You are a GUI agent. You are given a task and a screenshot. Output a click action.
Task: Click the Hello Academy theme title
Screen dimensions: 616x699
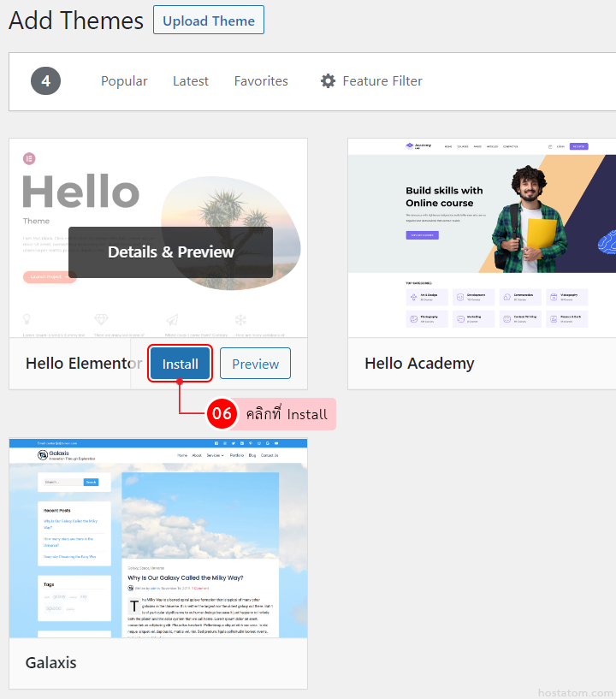click(x=419, y=364)
